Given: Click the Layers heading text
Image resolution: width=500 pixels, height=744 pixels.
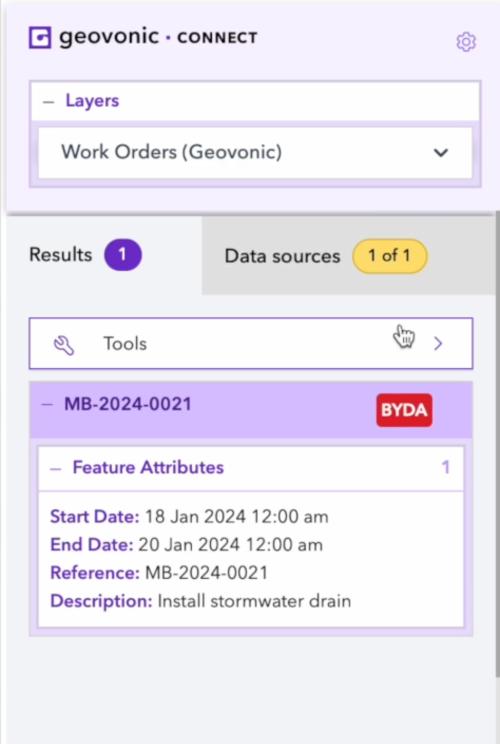Looking at the screenshot, I should (x=92, y=101).
